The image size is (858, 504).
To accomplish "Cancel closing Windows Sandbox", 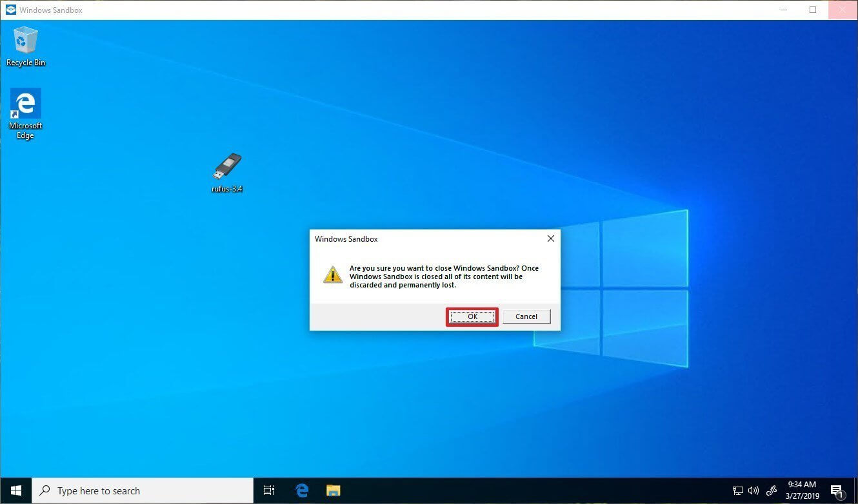I will [x=526, y=316].
